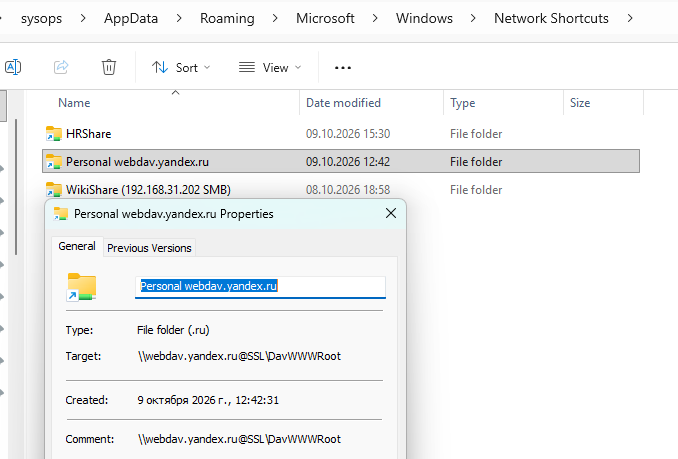The width and height of the screenshot is (678, 459).
Task: Click the AppData breadcrumb
Action: pyautogui.click(x=131, y=18)
